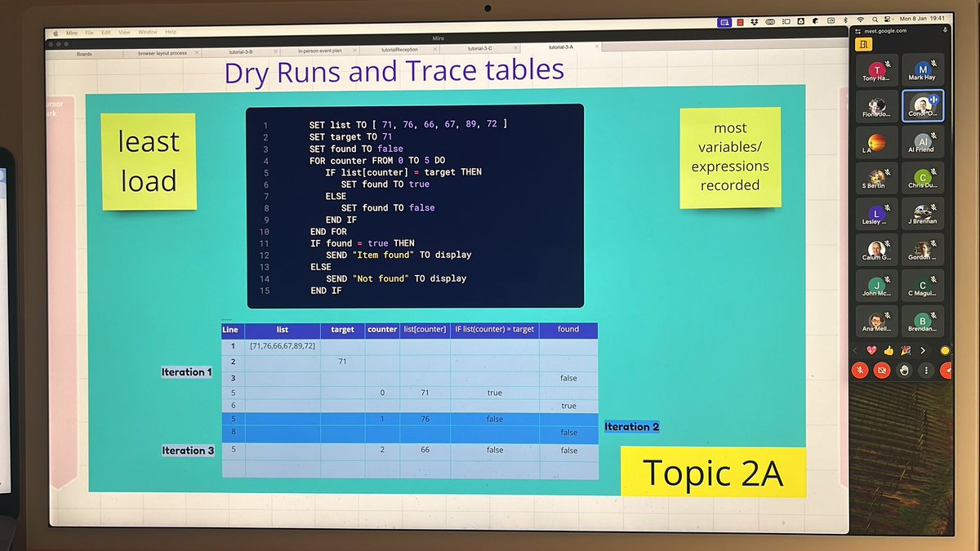Open the Apple menu
The width and height of the screenshot is (980, 551).
[56, 33]
